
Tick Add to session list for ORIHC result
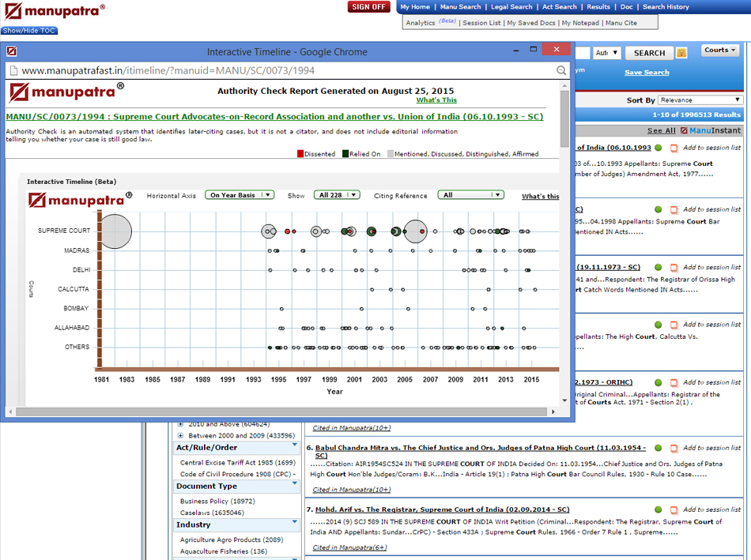click(x=674, y=382)
